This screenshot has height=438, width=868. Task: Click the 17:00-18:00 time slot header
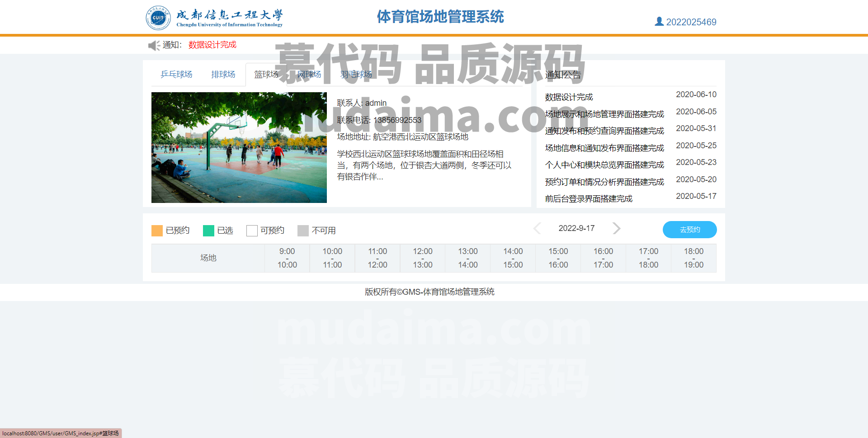point(648,258)
